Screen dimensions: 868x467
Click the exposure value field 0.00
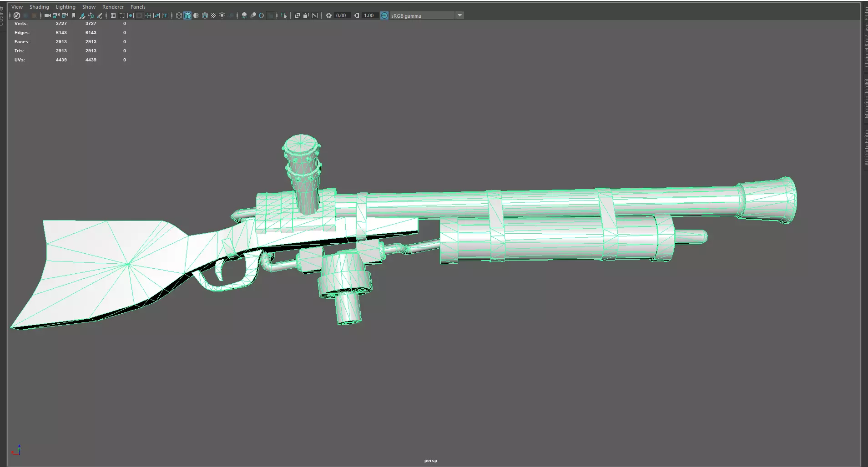click(x=343, y=15)
